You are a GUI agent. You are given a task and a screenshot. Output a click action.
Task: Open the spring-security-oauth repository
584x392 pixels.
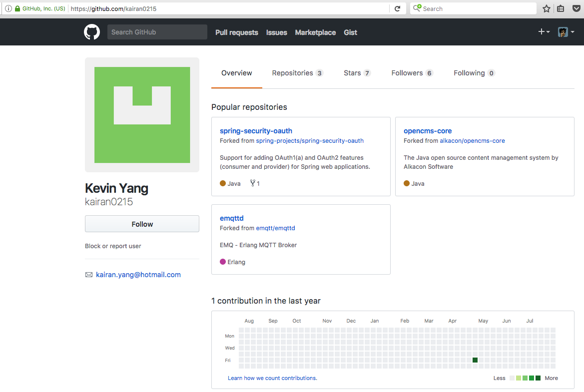pyautogui.click(x=256, y=131)
